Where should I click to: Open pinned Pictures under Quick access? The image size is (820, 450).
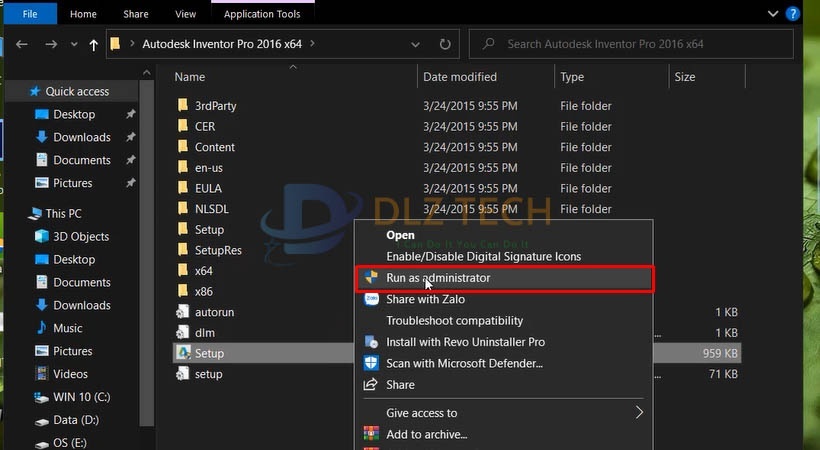click(72, 183)
